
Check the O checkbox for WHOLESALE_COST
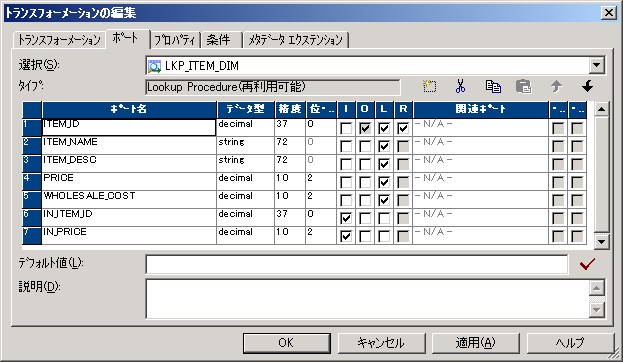(365, 200)
